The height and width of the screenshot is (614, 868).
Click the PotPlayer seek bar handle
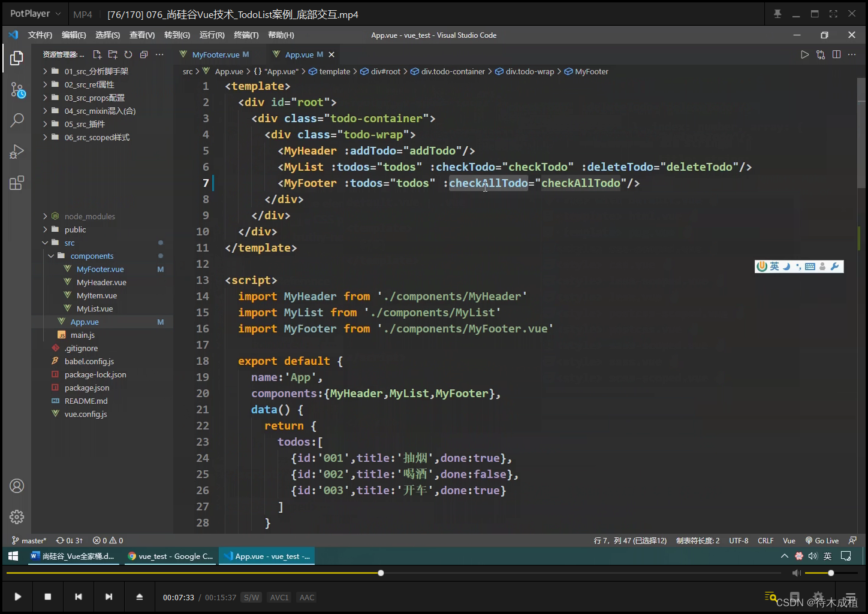381,573
